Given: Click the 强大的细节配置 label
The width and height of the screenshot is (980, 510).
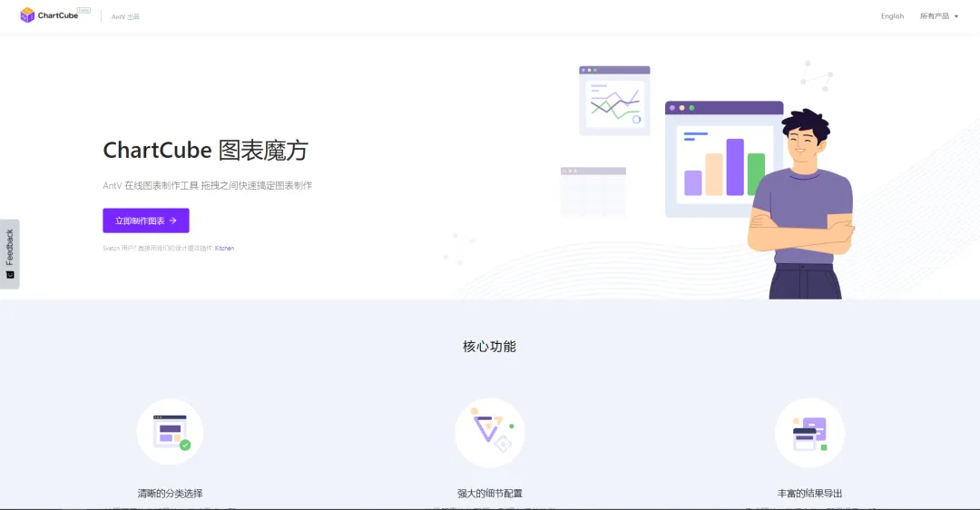Looking at the screenshot, I should point(489,493).
